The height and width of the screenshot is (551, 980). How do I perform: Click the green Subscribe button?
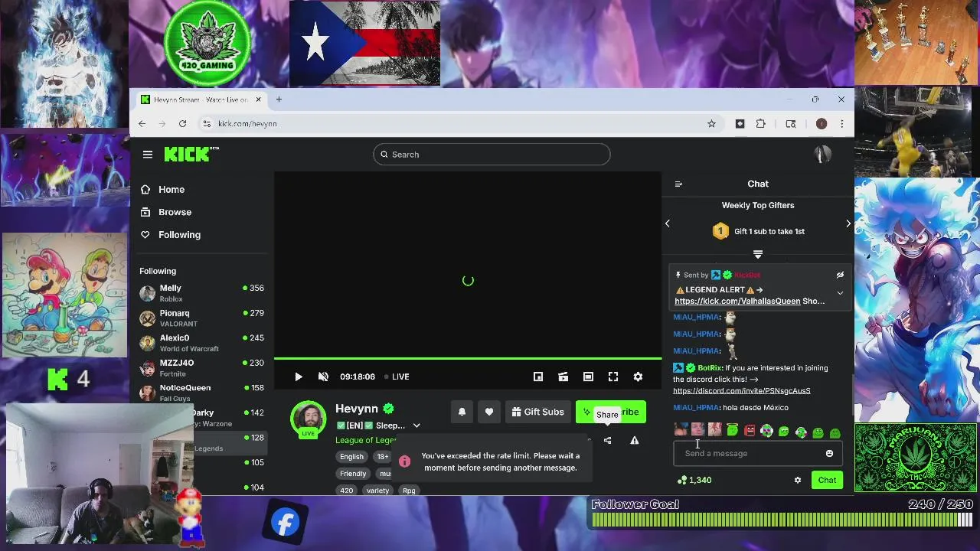pyautogui.click(x=611, y=412)
